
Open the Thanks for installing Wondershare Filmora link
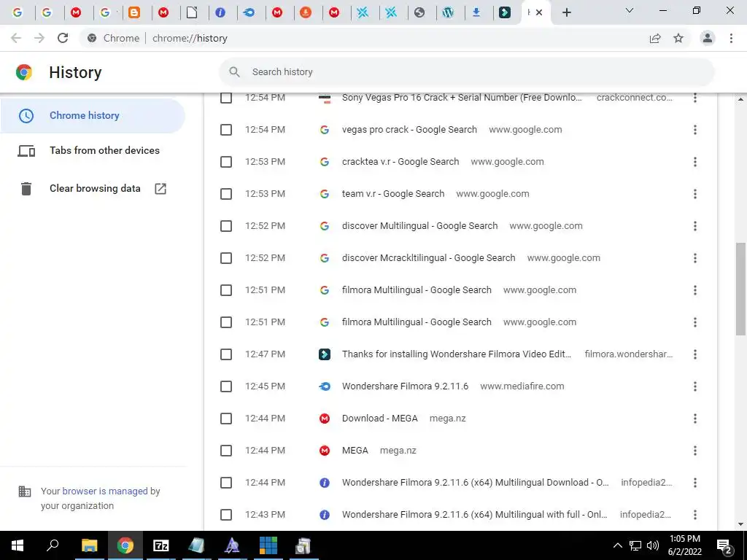click(x=457, y=354)
